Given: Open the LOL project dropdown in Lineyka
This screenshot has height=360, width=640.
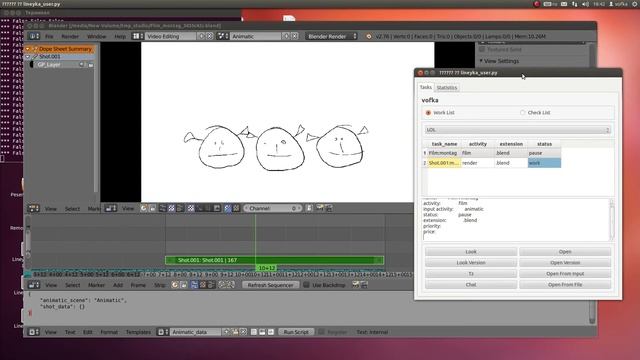Looking at the screenshot, I should [x=518, y=130].
